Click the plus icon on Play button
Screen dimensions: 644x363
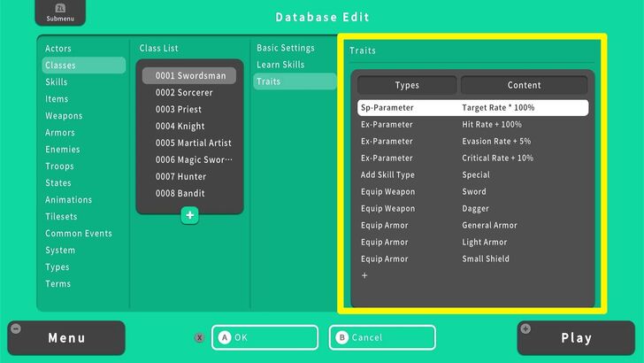tap(525, 328)
